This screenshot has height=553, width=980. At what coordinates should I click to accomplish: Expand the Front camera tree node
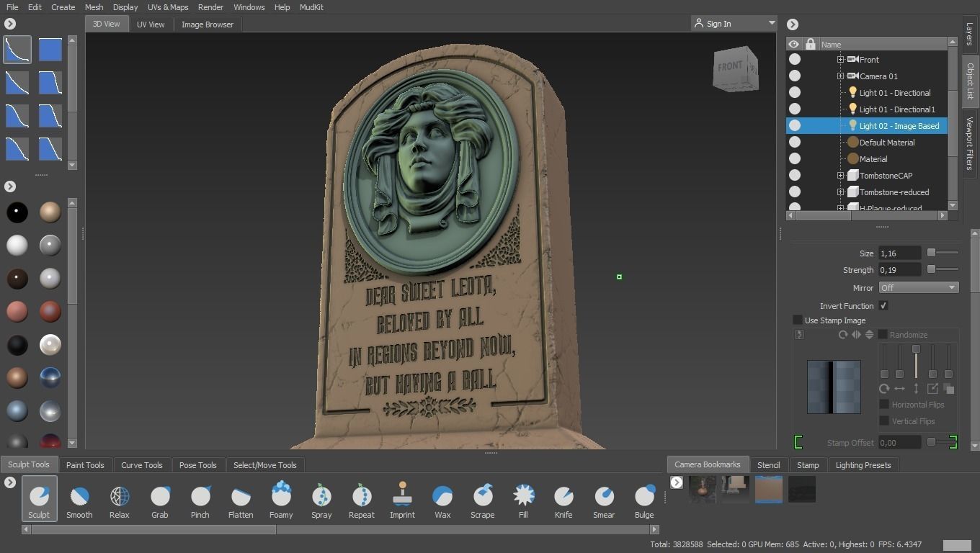(x=840, y=60)
